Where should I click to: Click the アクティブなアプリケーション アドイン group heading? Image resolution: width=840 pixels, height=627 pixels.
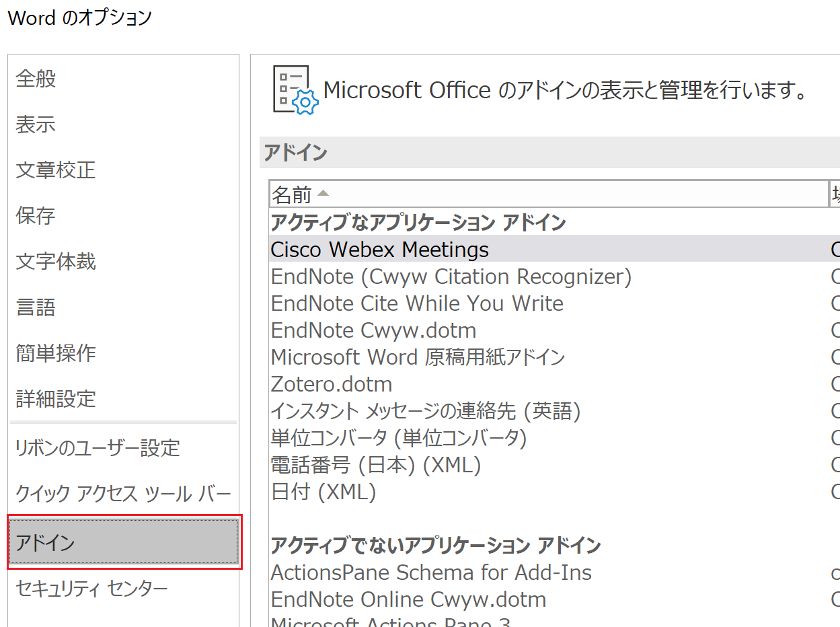[418, 222]
